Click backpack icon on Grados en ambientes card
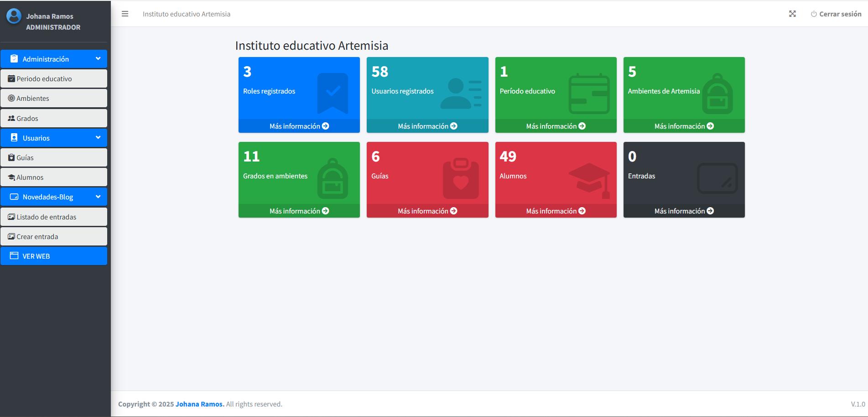 [x=333, y=178]
